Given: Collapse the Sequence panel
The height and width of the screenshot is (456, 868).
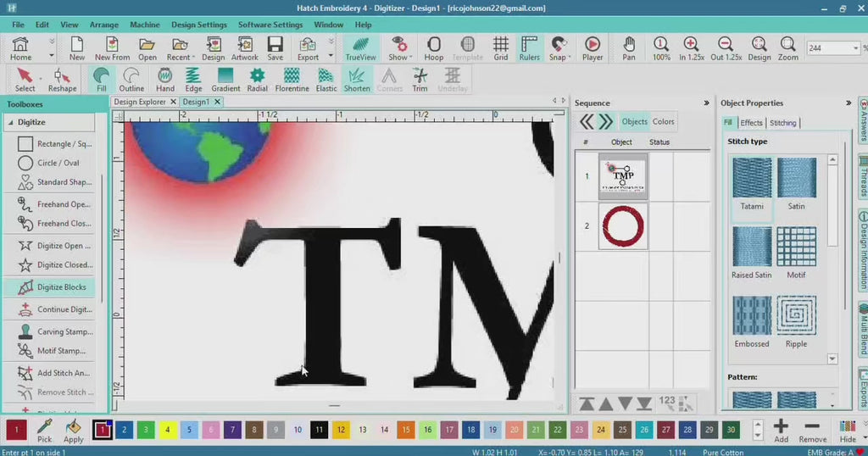Looking at the screenshot, I should (706, 103).
